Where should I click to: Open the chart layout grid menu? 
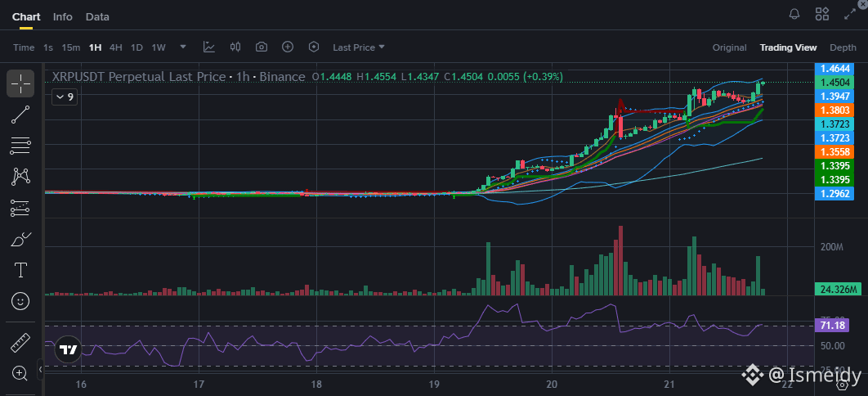[822, 15]
